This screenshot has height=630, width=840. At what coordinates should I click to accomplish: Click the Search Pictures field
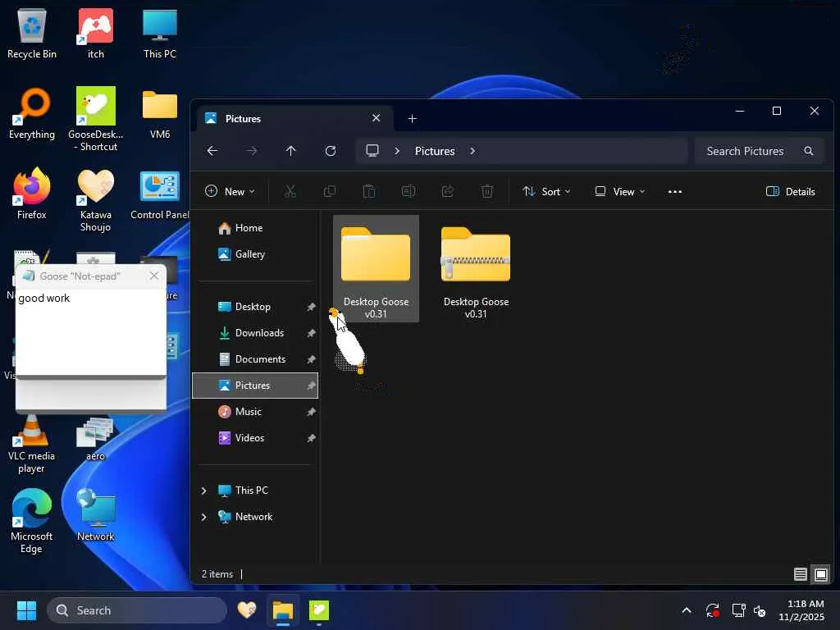click(759, 151)
